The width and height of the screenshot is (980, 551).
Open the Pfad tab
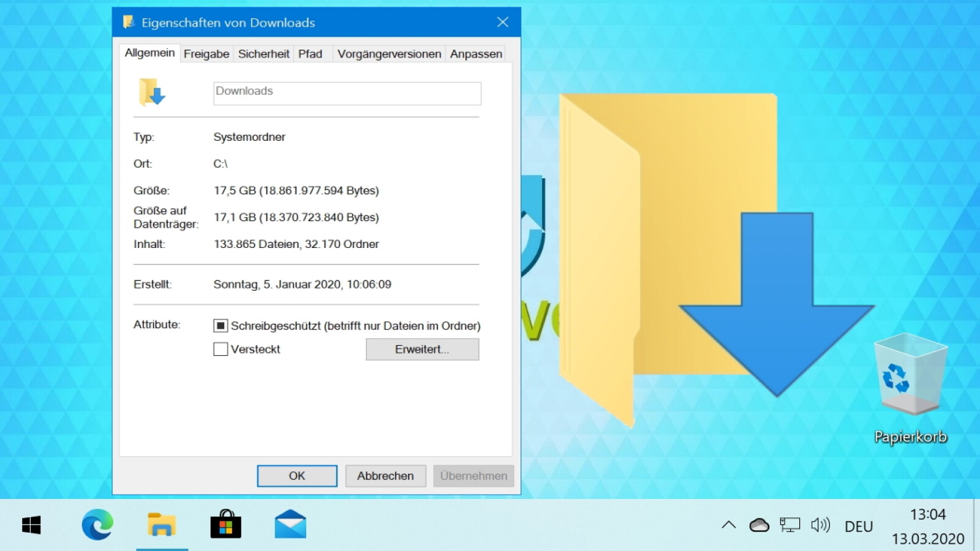(311, 54)
